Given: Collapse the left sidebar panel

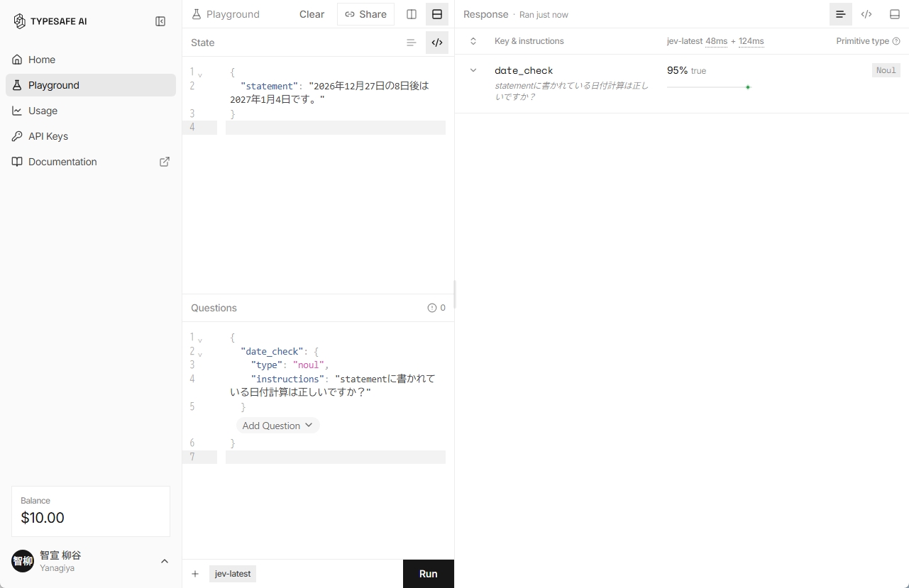Looking at the screenshot, I should tap(160, 21).
